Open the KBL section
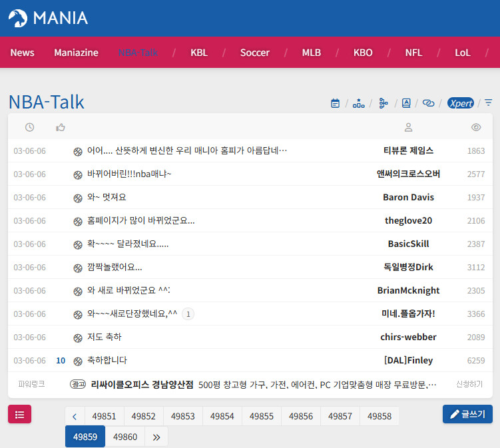Screen dimensions: 500x448 199,53
